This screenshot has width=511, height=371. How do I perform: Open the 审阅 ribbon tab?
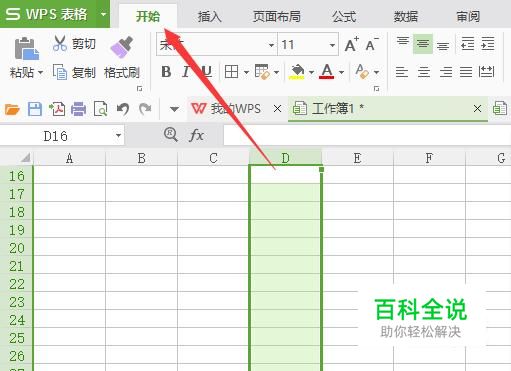(x=468, y=16)
